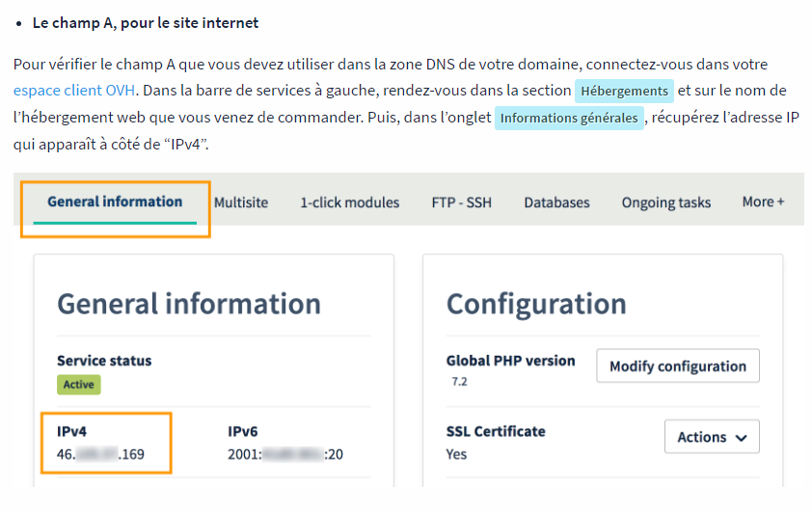View the Ongoing tasks tab
This screenshot has height=512, width=812.
(665, 202)
